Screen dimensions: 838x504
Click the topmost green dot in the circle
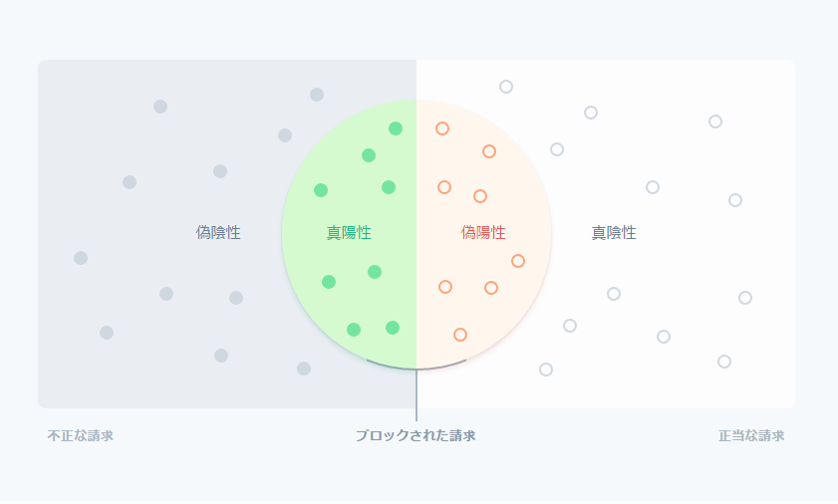tap(396, 128)
